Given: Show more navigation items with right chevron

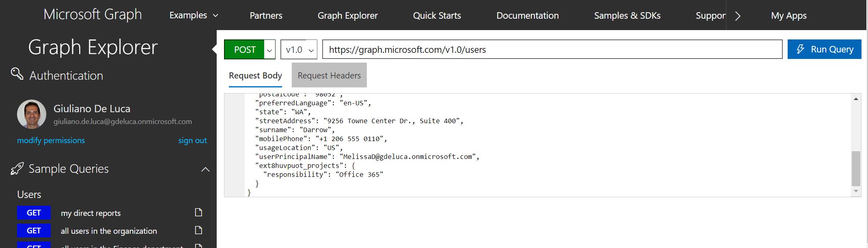Looking at the screenshot, I should 738,15.
